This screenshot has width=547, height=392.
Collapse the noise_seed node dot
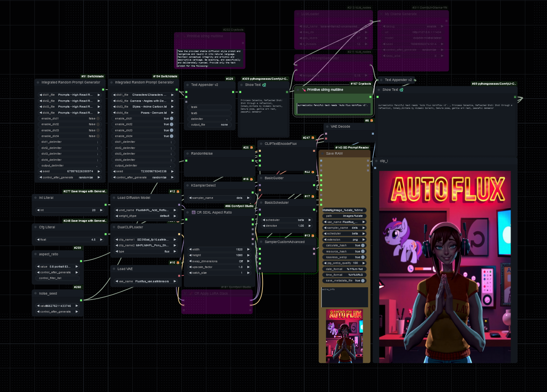point(36,293)
